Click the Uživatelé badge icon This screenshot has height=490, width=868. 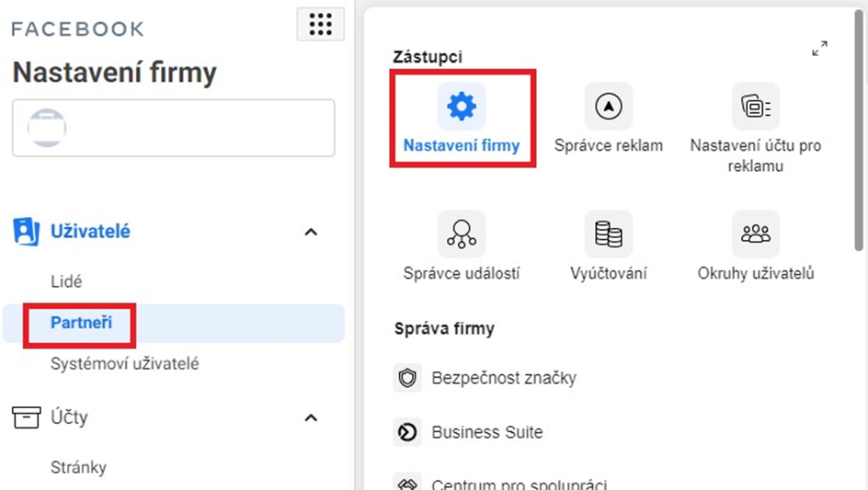(26, 232)
